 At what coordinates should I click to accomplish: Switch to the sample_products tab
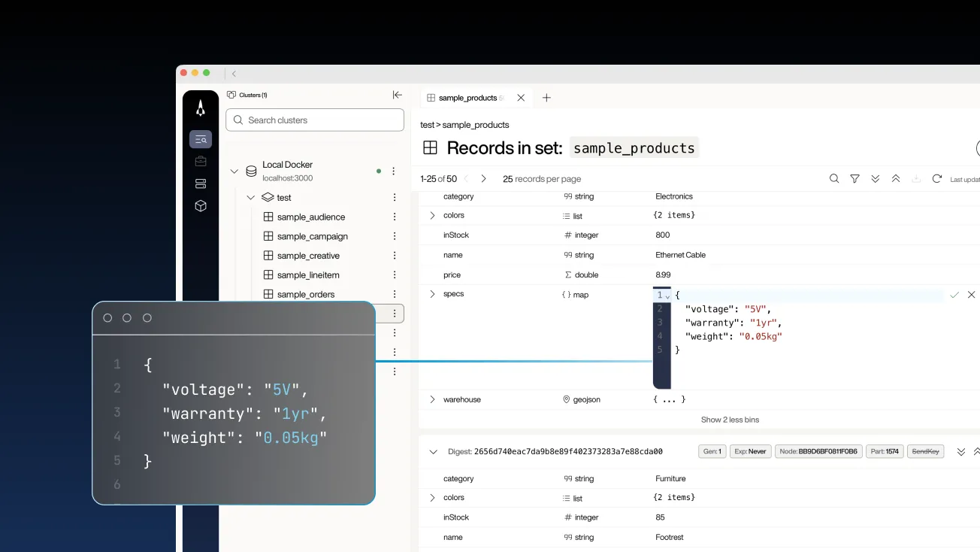click(x=464, y=98)
